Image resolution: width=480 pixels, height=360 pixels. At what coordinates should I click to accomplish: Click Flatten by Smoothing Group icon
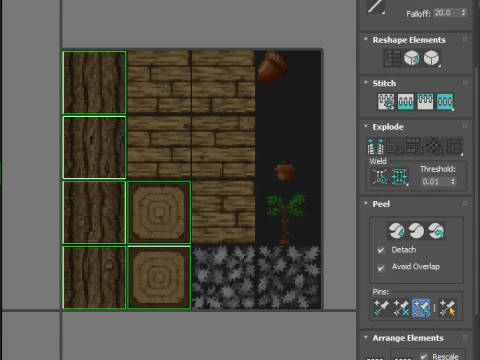point(415,147)
